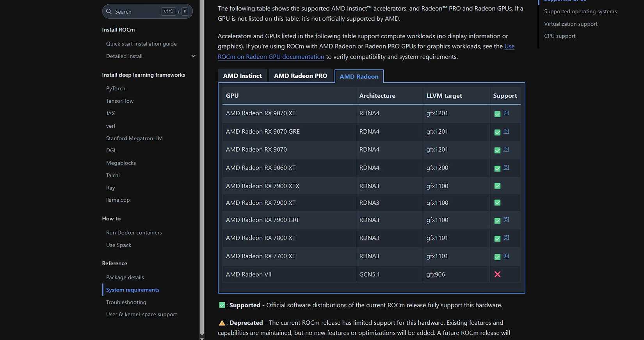The image size is (644, 340).
Task: Select System requirements in sidebar
Action: pos(133,290)
